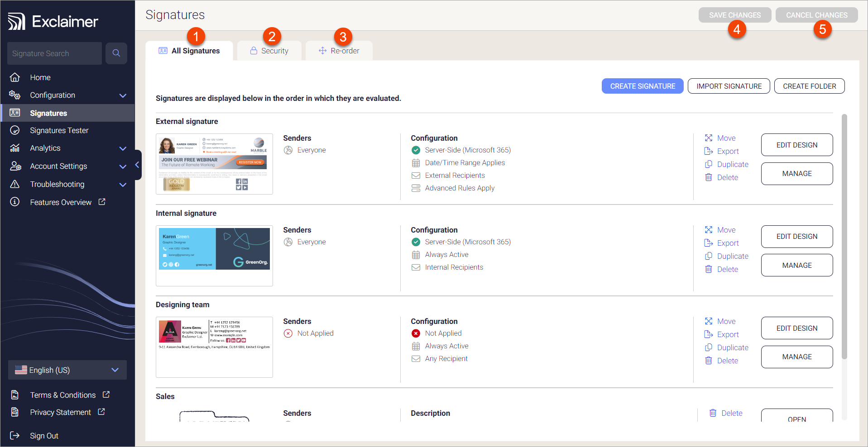This screenshot has width=868, height=447.
Task: Click Export icon for Internal signature
Action: click(709, 243)
